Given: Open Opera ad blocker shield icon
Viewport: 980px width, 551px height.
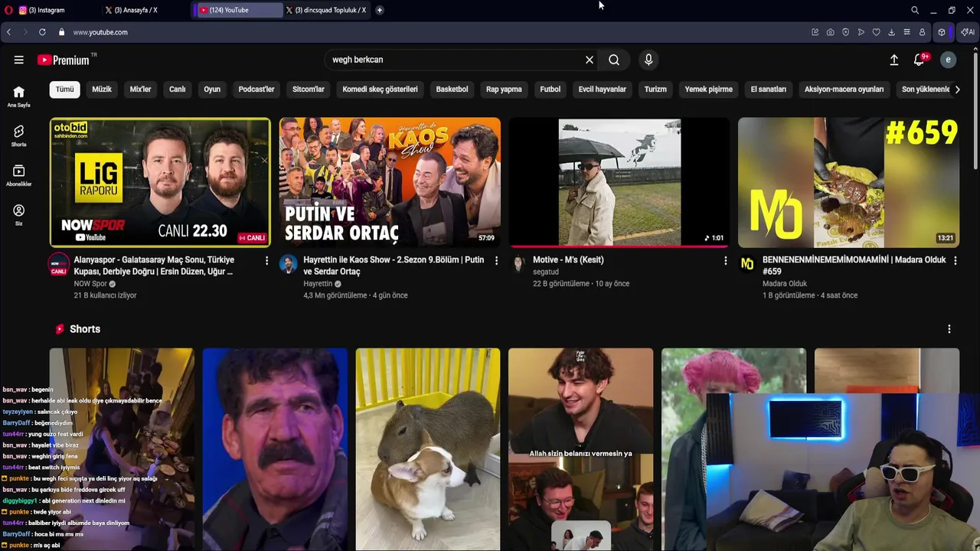Looking at the screenshot, I should (x=845, y=32).
